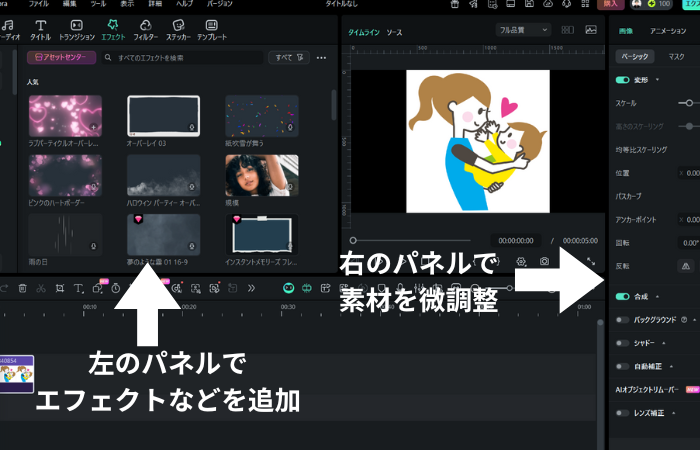This screenshot has width=700, height=450.
Task: Open the 表示 menu
Action: (127, 4)
